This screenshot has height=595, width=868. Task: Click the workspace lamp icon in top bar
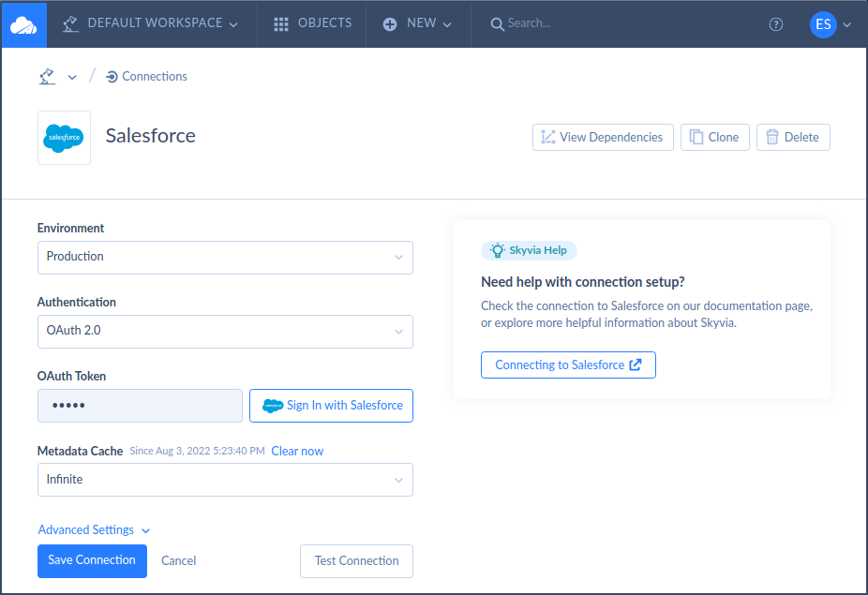point(70,23)
